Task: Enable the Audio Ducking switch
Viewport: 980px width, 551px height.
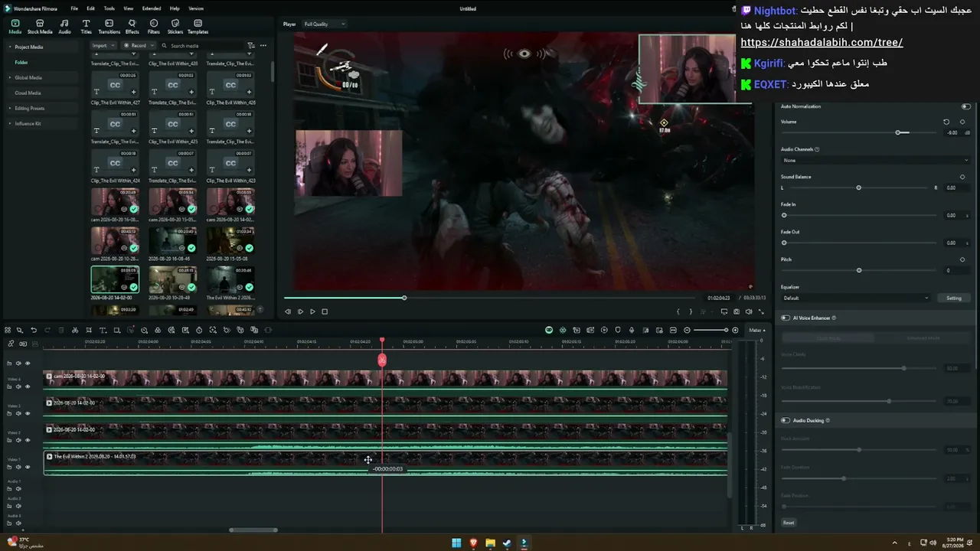Action: (786, 420)
